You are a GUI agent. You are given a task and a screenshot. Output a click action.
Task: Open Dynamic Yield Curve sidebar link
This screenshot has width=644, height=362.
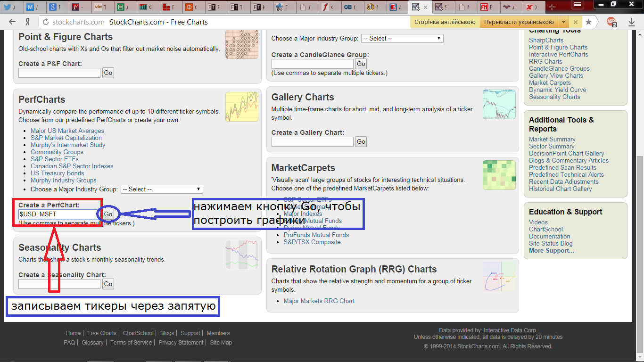[558, 90]
